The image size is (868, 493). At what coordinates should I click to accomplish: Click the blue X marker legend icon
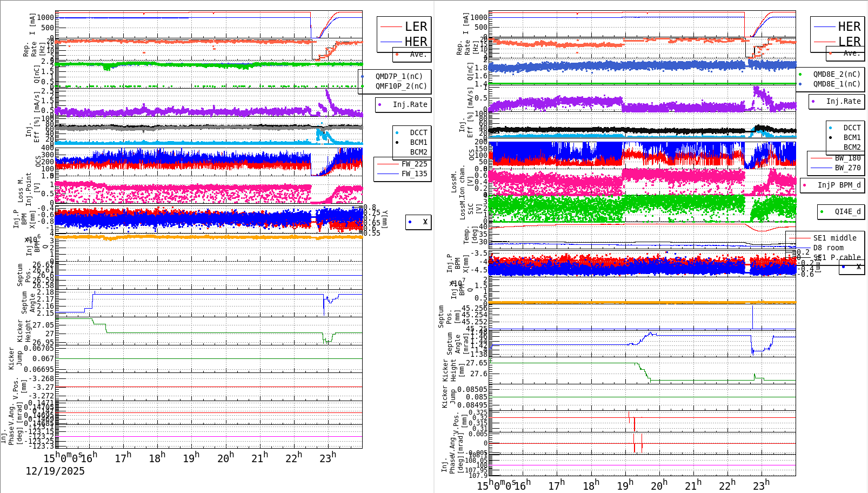coord(410,222)
